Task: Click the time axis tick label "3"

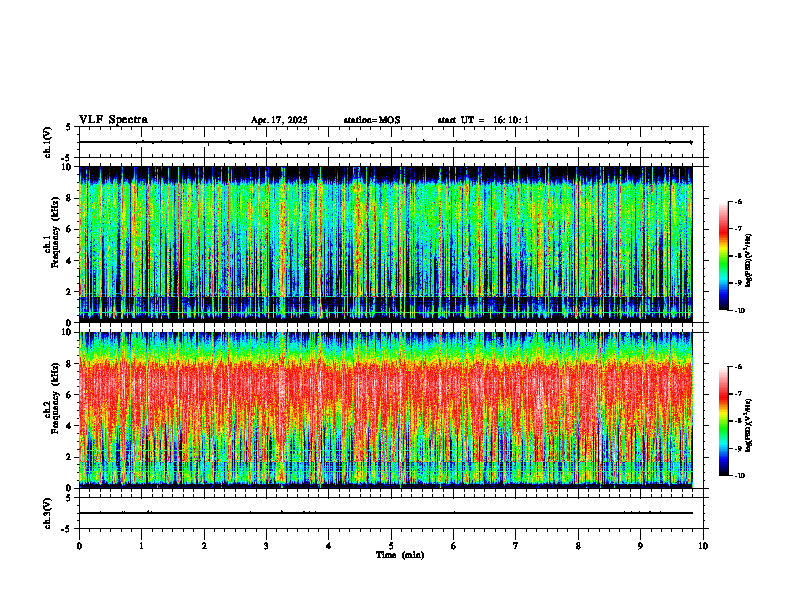Action: click(266, 546)
